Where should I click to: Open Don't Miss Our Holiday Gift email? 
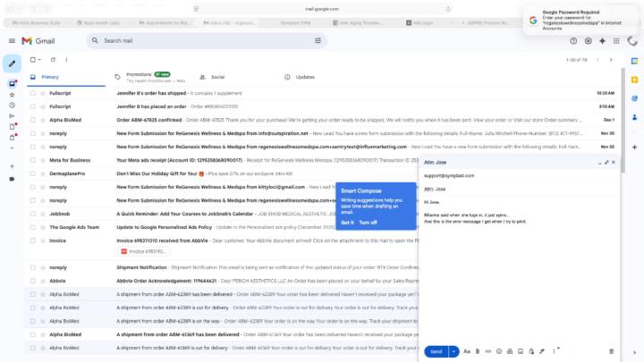tap(222, 173)
